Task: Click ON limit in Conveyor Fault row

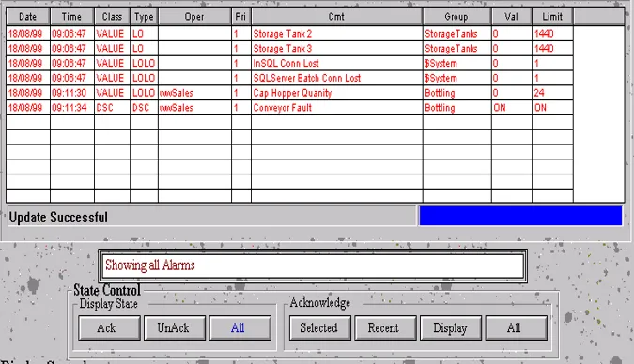Action: (x=540, y=108)
